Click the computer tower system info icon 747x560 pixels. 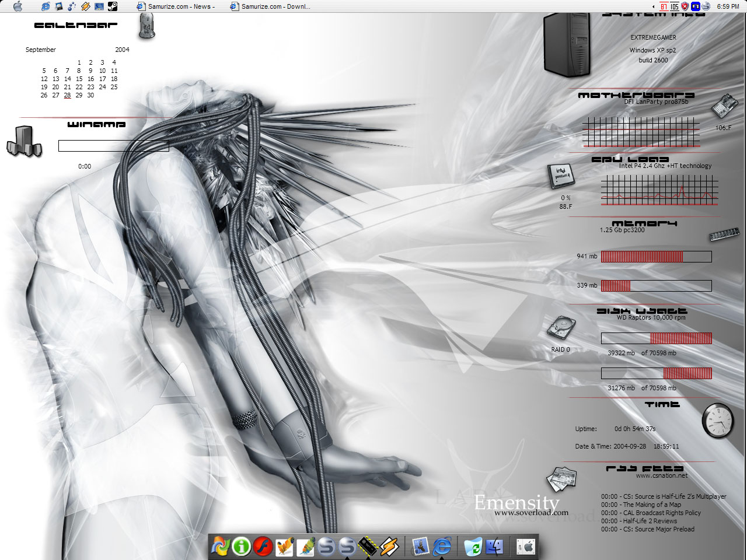[567, 45]
